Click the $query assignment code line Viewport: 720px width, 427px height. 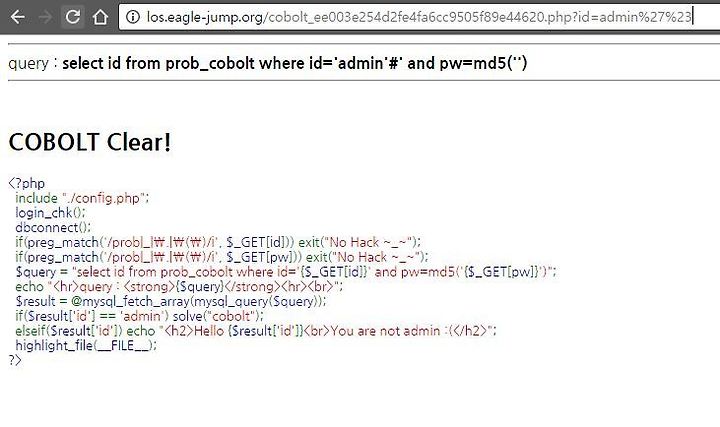(286, 272)
